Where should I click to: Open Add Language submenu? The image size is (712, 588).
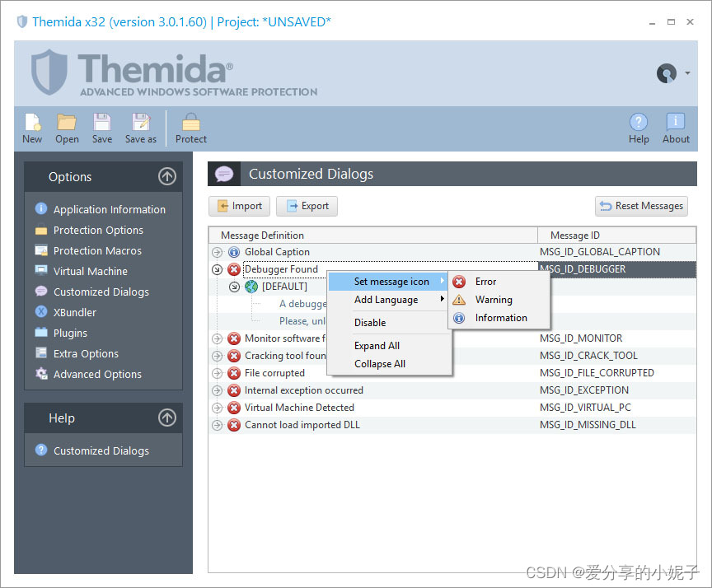click(388, 300)
